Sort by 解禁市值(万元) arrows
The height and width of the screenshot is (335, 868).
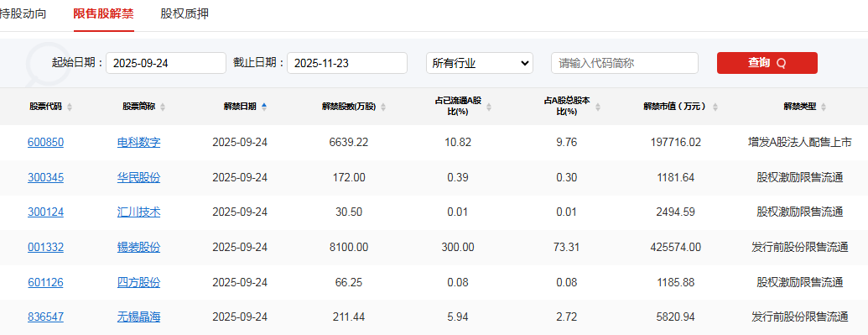[x=715, y=107]
